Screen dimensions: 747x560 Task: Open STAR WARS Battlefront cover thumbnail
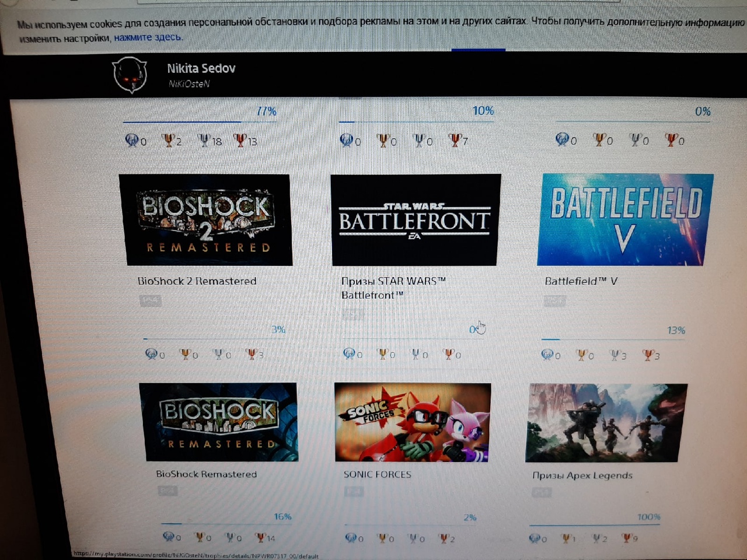point(416,220)
